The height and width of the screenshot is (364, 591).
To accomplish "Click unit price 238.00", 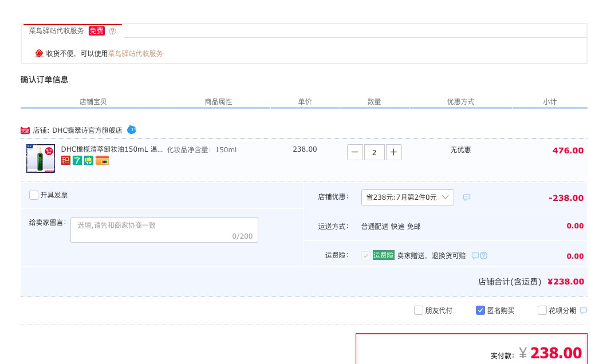I will pos(305,149).
